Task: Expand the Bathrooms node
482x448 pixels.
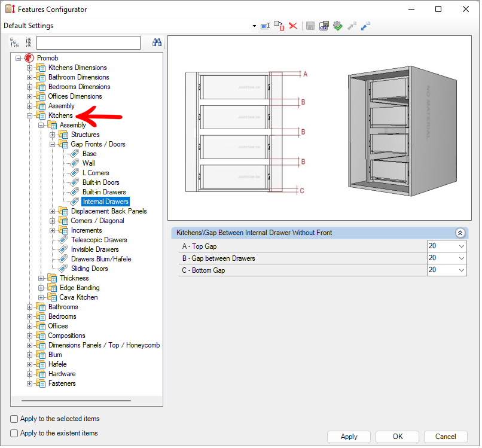Action: (x=29, y=307)
